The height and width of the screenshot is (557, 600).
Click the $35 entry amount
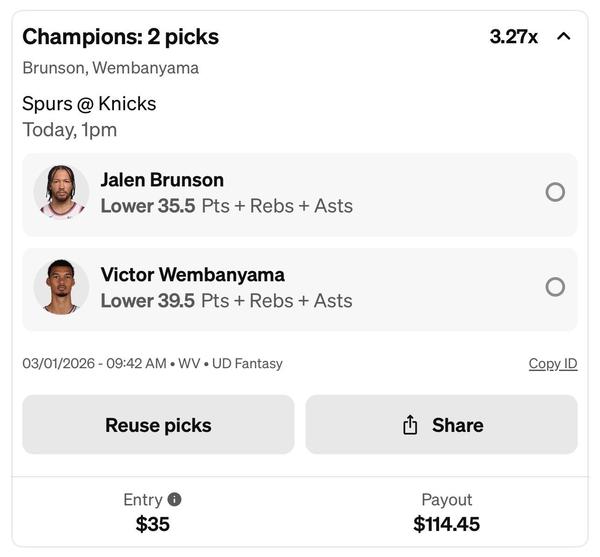click(152, 524)
